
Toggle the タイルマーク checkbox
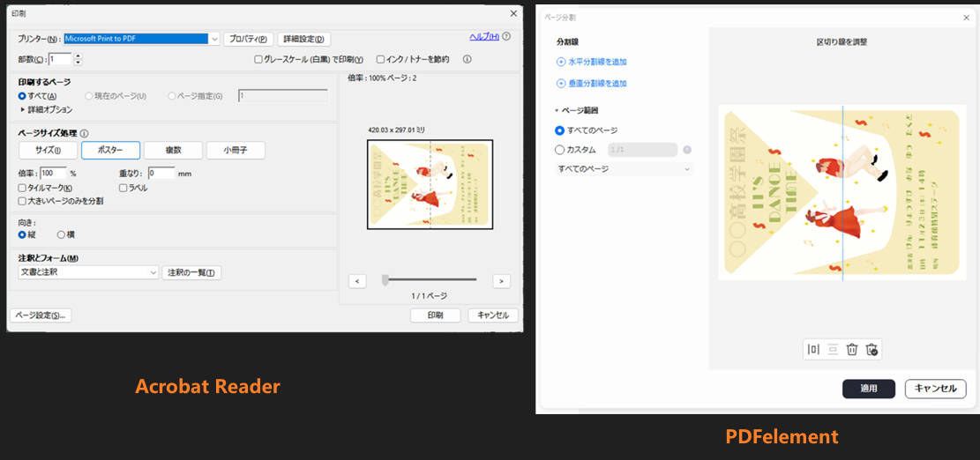coord(22,188)
